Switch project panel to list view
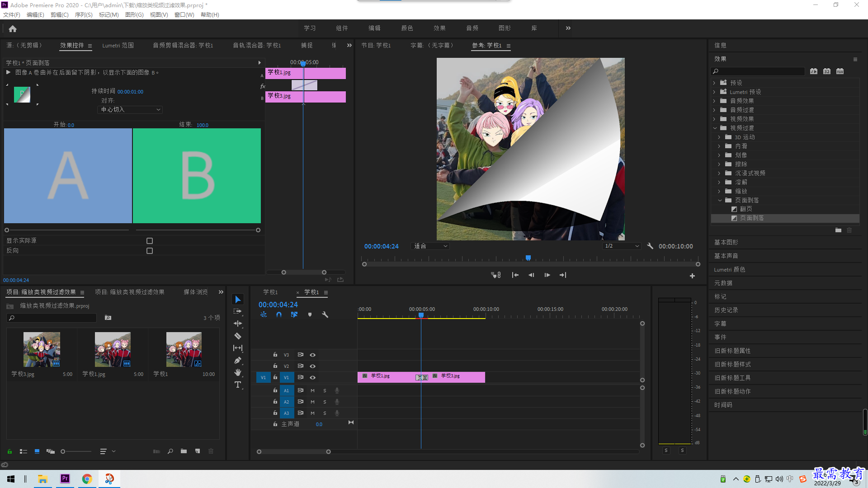The height and width of the screenshot is (488, 868). tap(24, 451)
